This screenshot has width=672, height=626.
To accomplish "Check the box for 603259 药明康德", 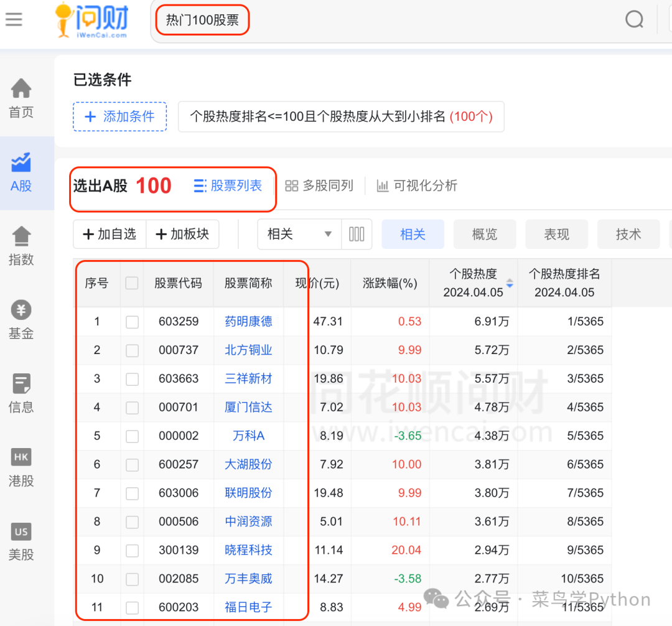I will point(132,322).
